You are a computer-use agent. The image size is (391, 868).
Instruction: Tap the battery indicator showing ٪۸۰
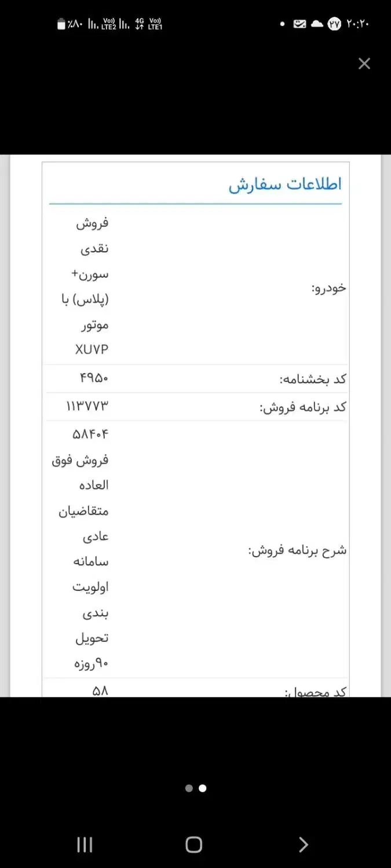point(67,24)
